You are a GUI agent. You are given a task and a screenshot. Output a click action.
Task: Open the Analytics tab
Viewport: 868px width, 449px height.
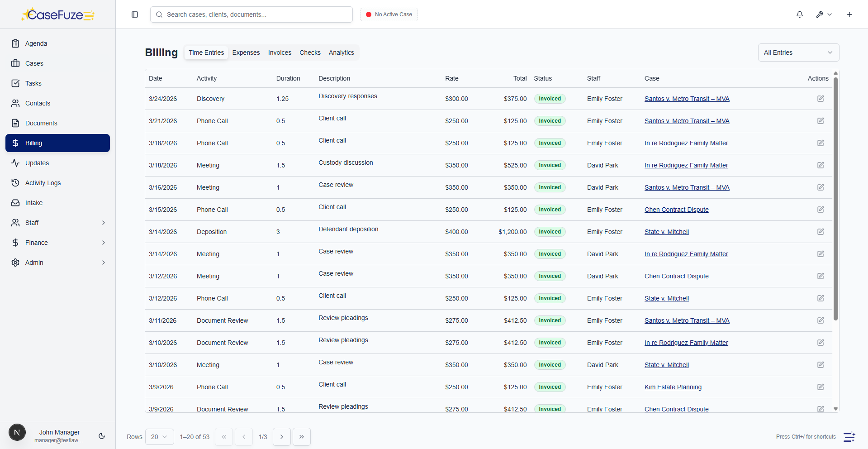341,53
